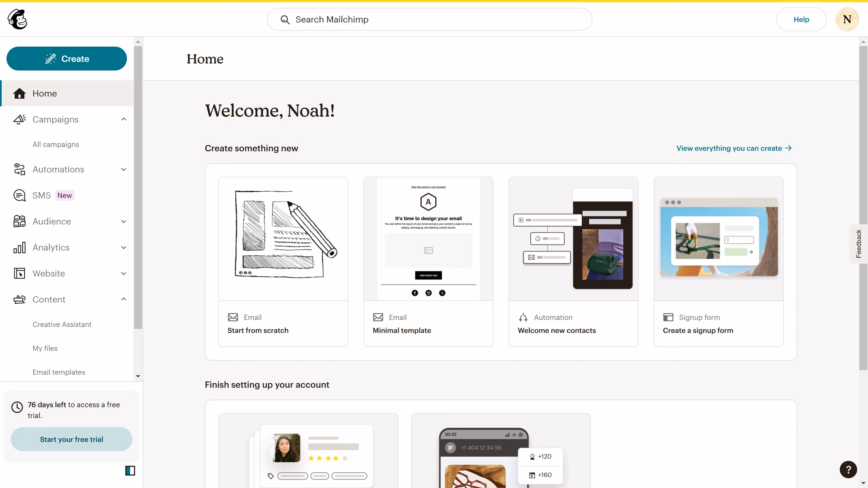
Task: Click the envelope icon on Start from scratch
Action: [x=233, y=317]
